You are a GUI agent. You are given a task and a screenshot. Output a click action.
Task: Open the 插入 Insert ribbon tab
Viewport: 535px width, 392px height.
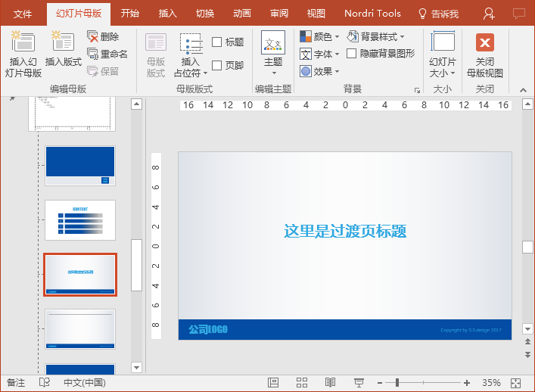(167, 14)
